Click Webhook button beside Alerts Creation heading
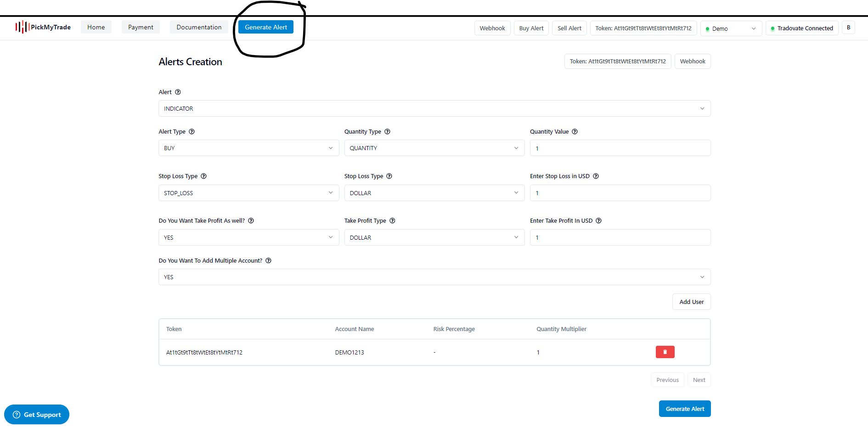This screenshot has width=868, height=433. click(693, 61)
